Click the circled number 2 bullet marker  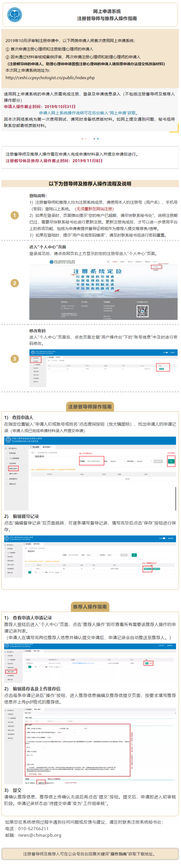[x=7, y=57]
